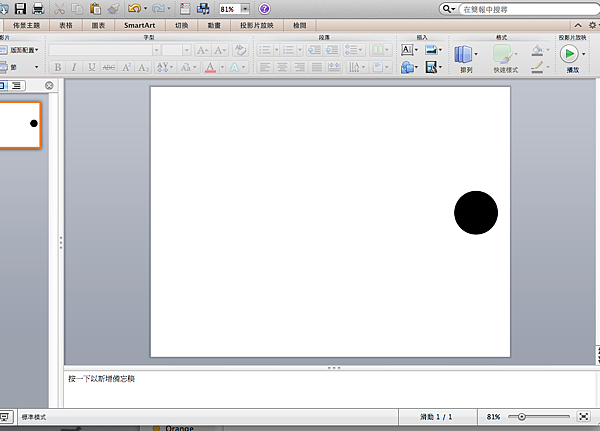Click the Line Color pencil icon

pyautogui.click(x=537, y=67)
